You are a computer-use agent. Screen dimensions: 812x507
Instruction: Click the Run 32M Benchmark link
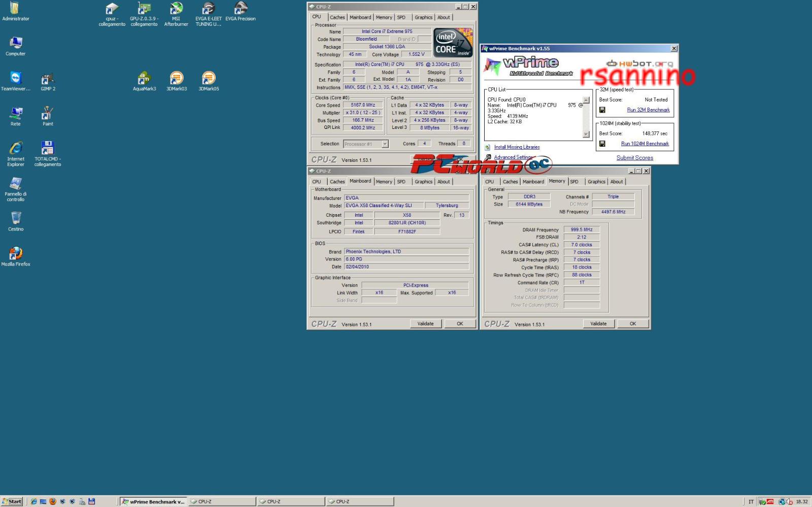pyautogui.click(x=648, y=110)
